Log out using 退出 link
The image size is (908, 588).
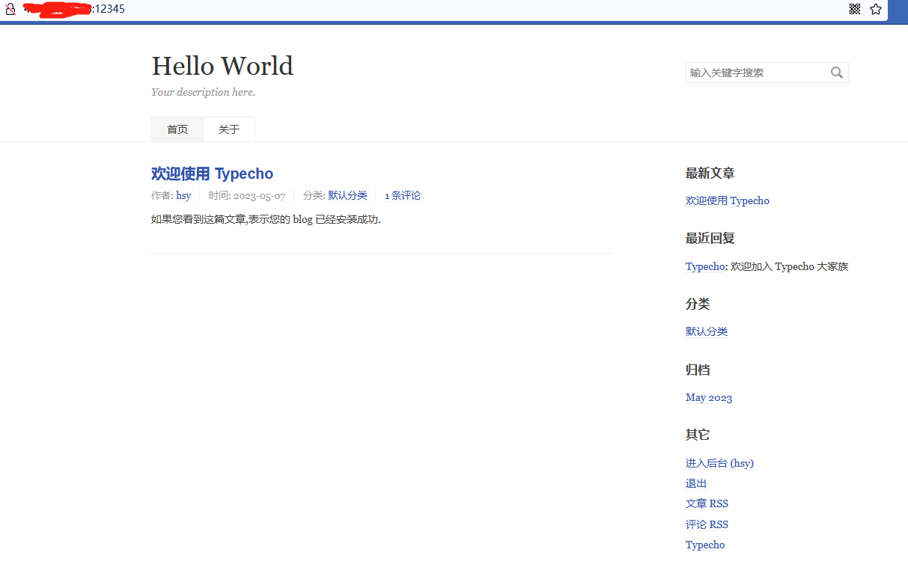pos(695,483)
